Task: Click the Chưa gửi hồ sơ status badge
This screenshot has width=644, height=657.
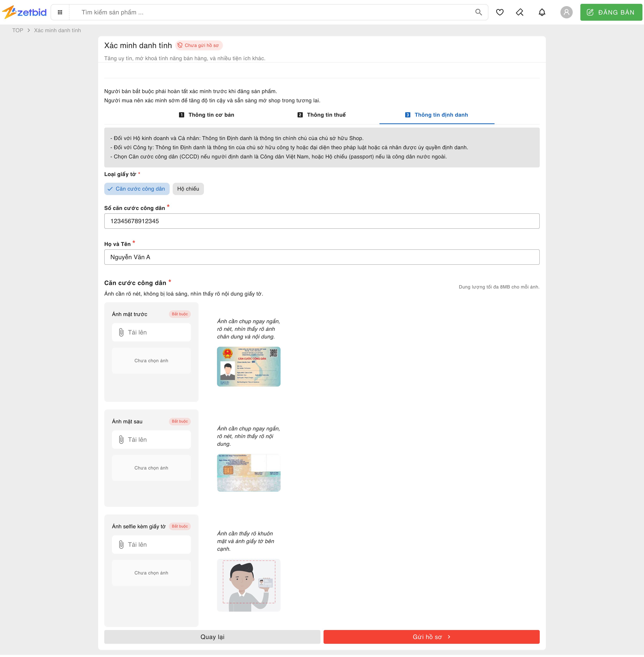Action: [199, 45]
